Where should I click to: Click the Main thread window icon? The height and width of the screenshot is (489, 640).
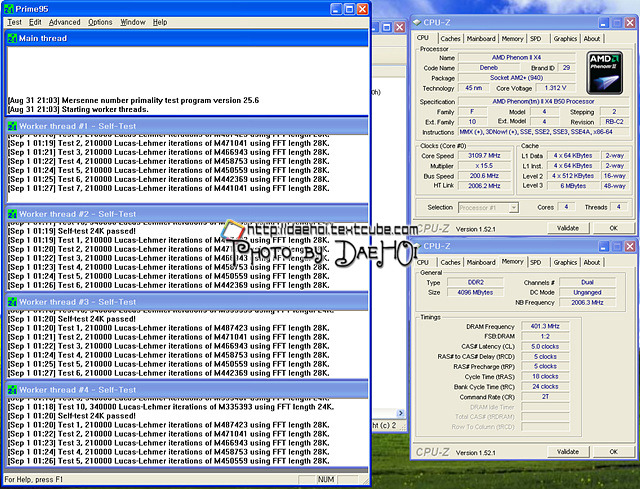[x=12, y=38]
